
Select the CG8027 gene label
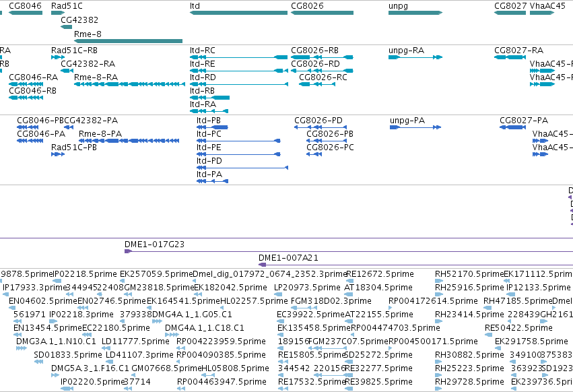click(510, 6)
